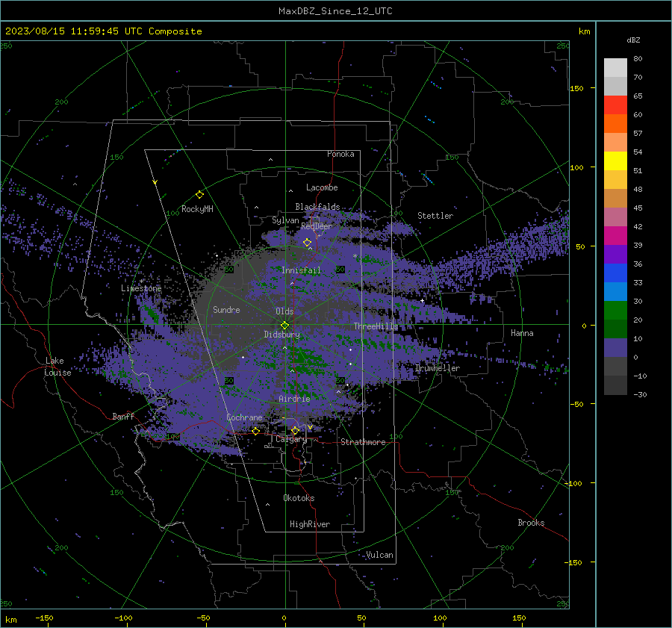This screenshot has height=628, width=672.
Task: Select the bright yellow 51-54 dBZ legend swatch
Action: tap(615, 161)
